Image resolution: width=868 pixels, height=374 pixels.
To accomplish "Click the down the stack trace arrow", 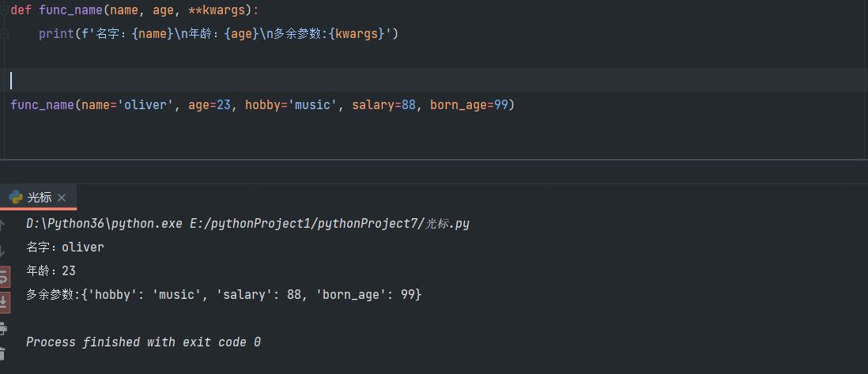I will click(3, 251).
